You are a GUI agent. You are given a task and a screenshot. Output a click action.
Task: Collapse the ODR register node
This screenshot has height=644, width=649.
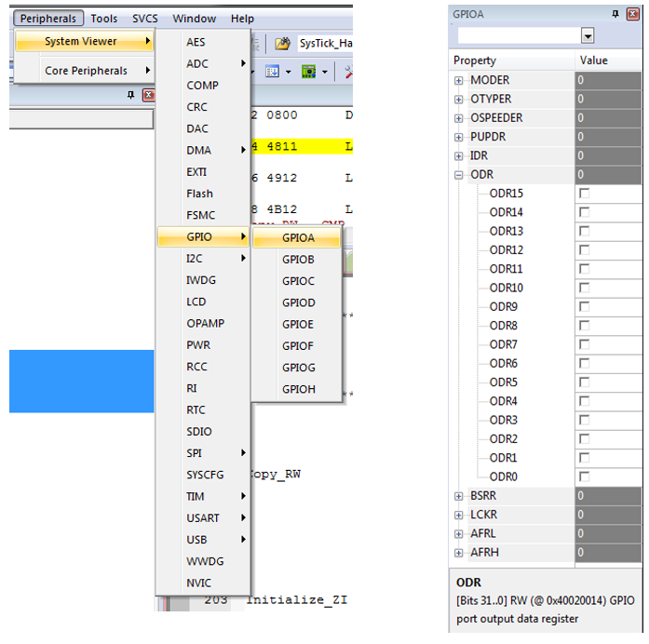458,175
